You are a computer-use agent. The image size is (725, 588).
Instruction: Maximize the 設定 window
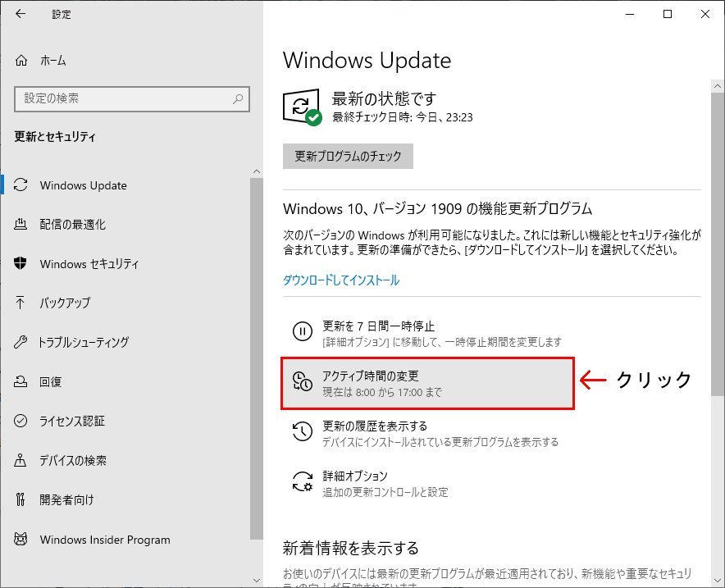668,14
